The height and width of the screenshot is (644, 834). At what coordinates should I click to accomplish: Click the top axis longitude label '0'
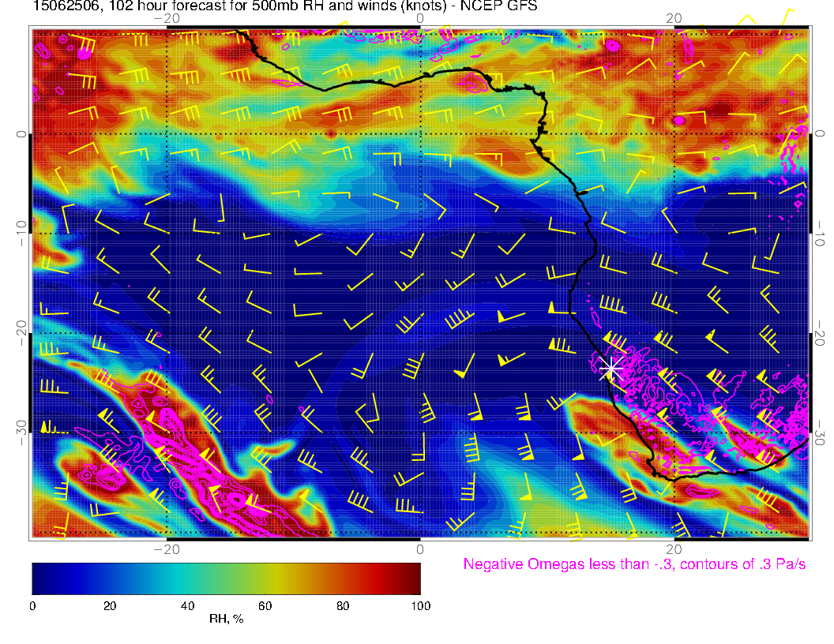[420, 19]
